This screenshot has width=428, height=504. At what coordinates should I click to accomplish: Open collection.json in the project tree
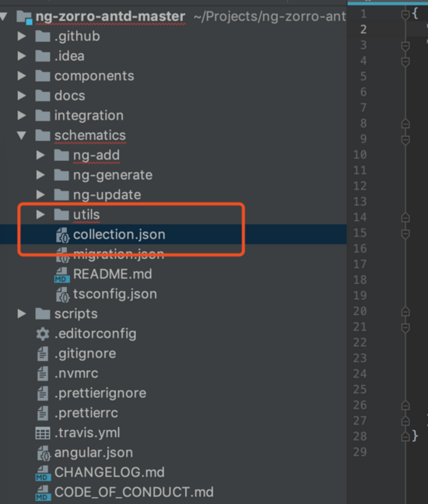coord(119,234)
